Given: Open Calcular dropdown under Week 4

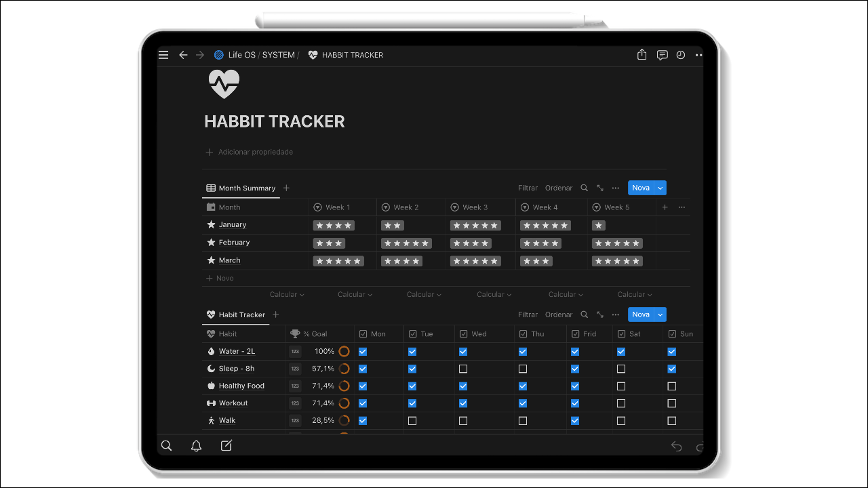Looking at the screenshot, I should pyautogui.click(x=566, y=294).
